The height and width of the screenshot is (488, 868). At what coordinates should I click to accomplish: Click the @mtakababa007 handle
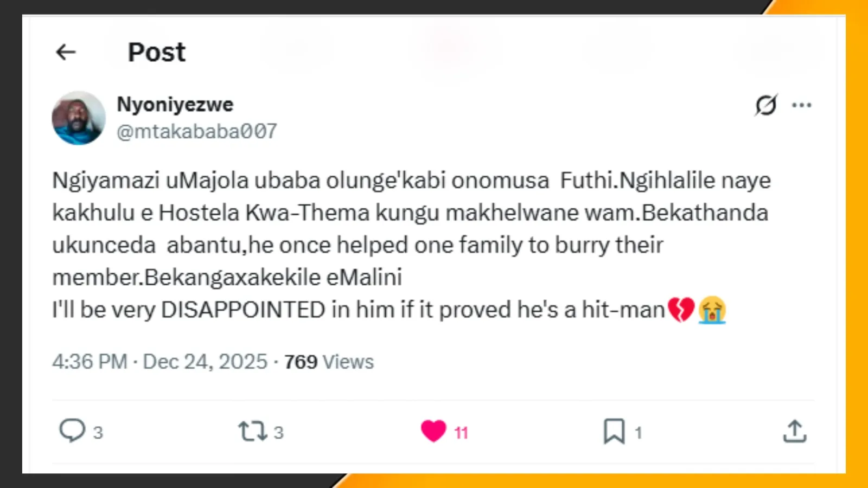[197, 131]
